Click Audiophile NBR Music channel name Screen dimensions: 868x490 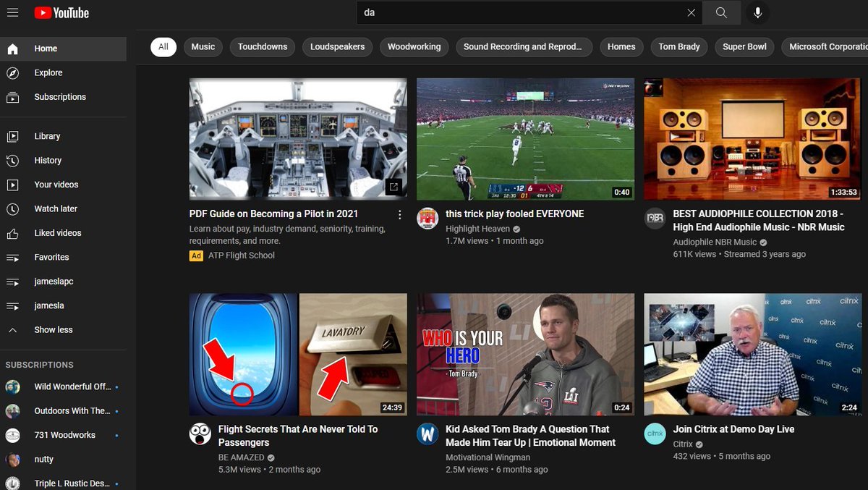715,242
